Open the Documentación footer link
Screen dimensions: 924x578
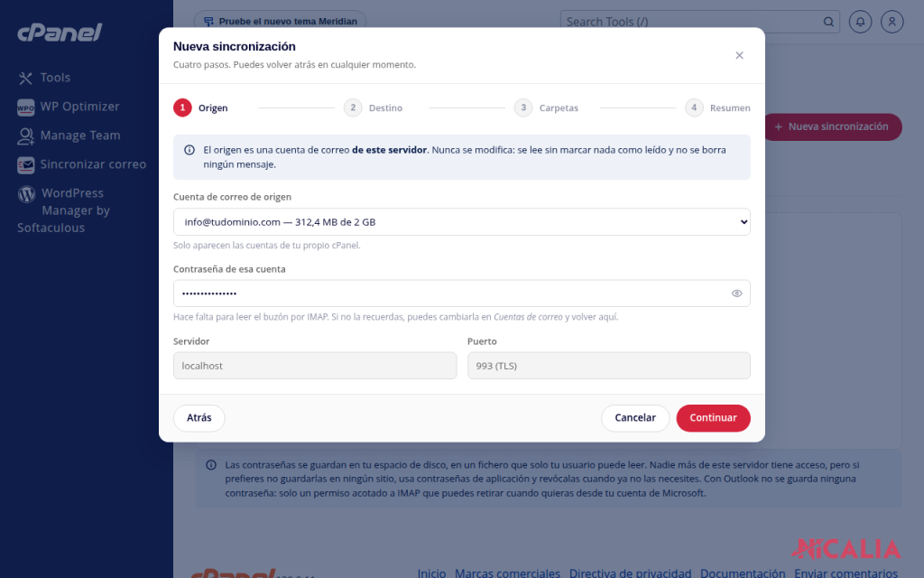743,573
